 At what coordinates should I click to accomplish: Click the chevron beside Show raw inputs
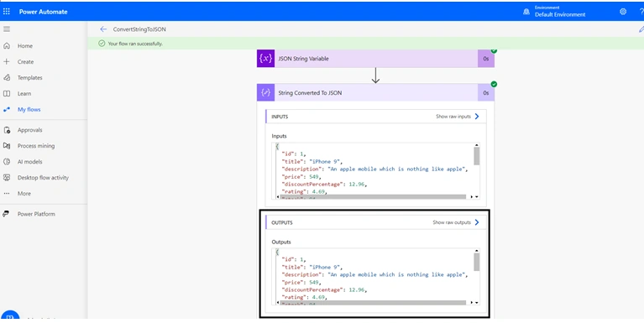pyautogui.click(x=477, y=117)
